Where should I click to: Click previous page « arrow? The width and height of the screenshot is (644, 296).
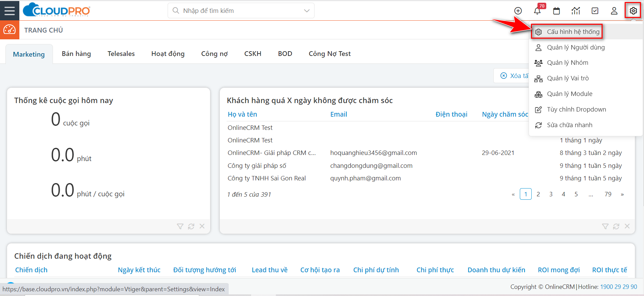513,194
